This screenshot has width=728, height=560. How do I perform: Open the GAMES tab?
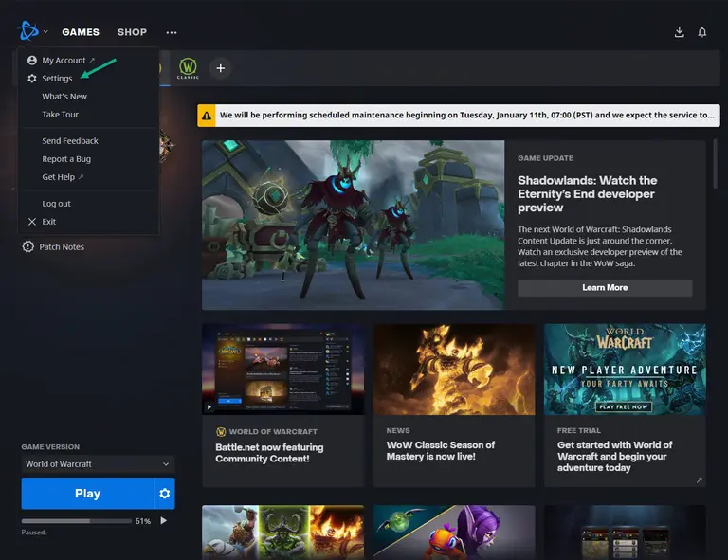[x=81, y=32]
